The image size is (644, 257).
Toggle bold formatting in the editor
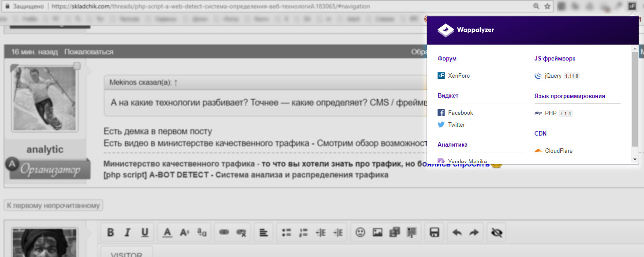click(x=111, y=232)
